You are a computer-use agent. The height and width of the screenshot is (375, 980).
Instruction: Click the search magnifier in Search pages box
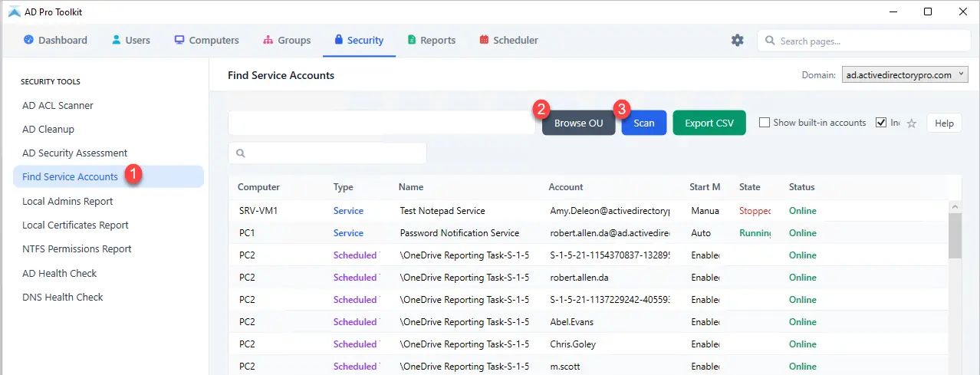pos(770,41)
